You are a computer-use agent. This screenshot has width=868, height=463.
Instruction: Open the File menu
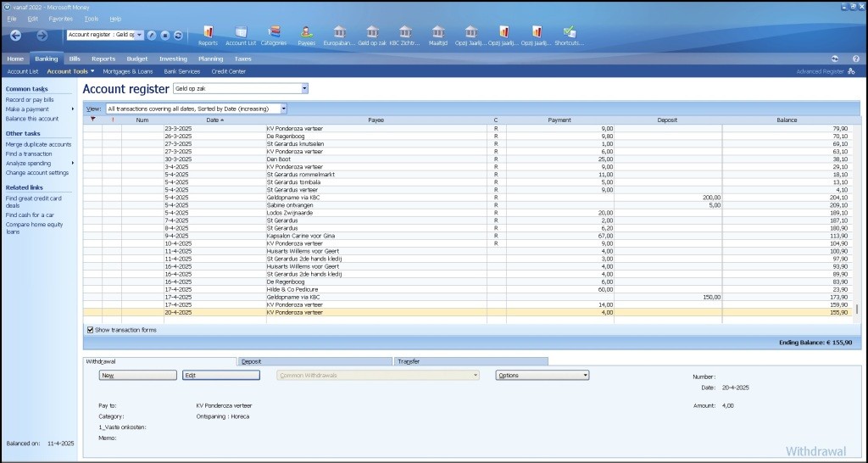tap(12, 19)
